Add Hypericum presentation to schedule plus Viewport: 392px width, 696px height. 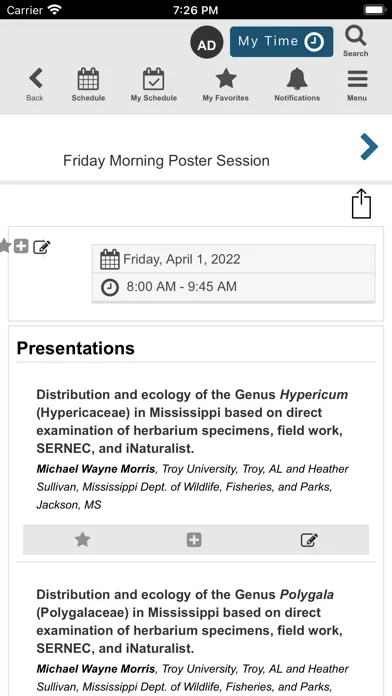point(194,540)
